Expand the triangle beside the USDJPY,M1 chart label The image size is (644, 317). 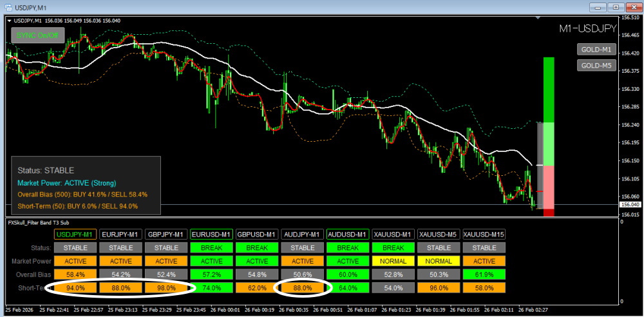point(8,20)
